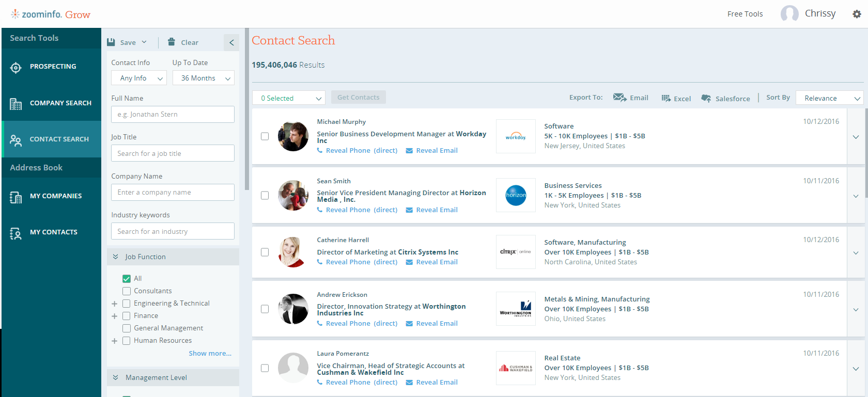Check the General Management checkbox
868x397 pixels.
pos(127,328)
